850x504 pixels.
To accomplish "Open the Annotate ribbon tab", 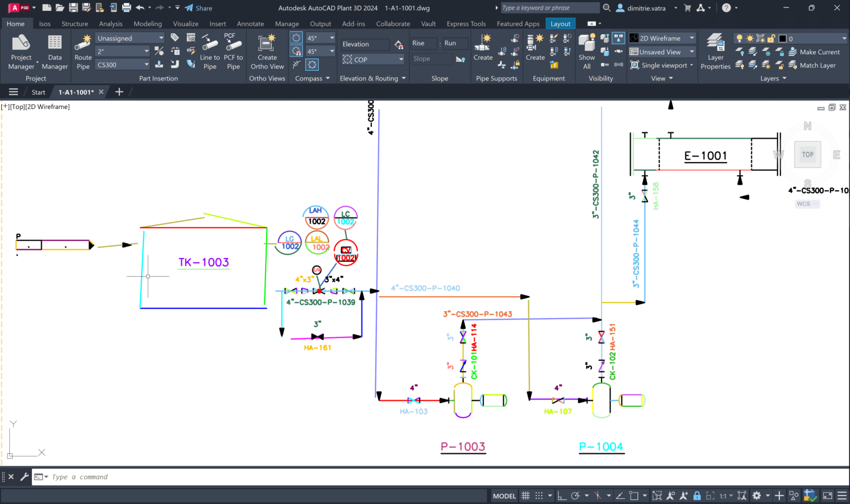I will click(x=250, y=24).
